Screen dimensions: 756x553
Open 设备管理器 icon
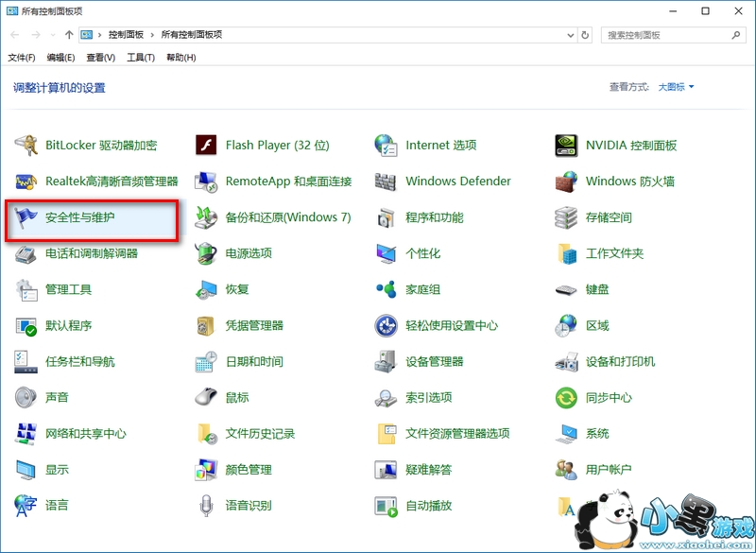click(386, 362)
